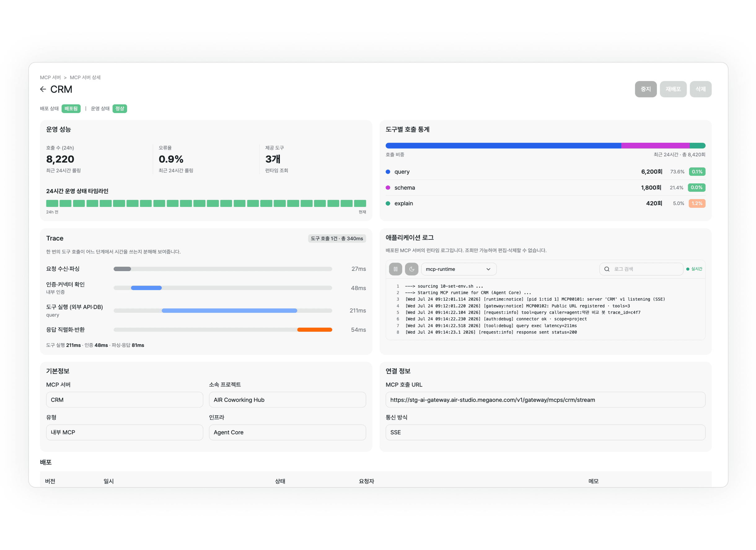Click log line 8 response sent status=200
This screenshot has width=756, height=550.
(491, 333)
